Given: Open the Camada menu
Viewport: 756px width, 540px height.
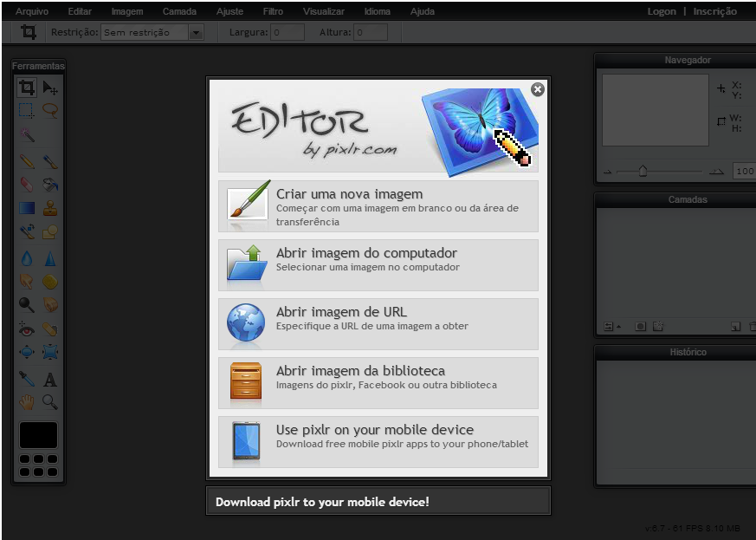Looking at the screenshot, I should point(179,11).
